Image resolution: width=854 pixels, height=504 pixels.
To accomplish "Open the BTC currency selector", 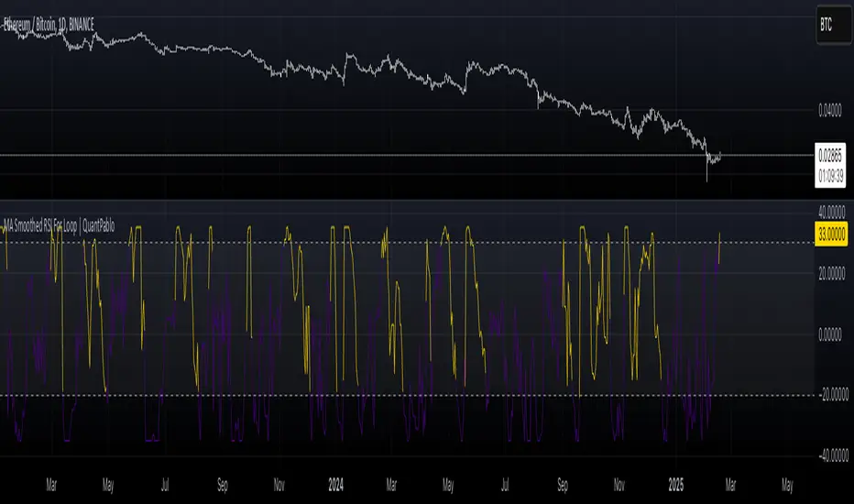I will pyautogui.click(x=832, y=23).
